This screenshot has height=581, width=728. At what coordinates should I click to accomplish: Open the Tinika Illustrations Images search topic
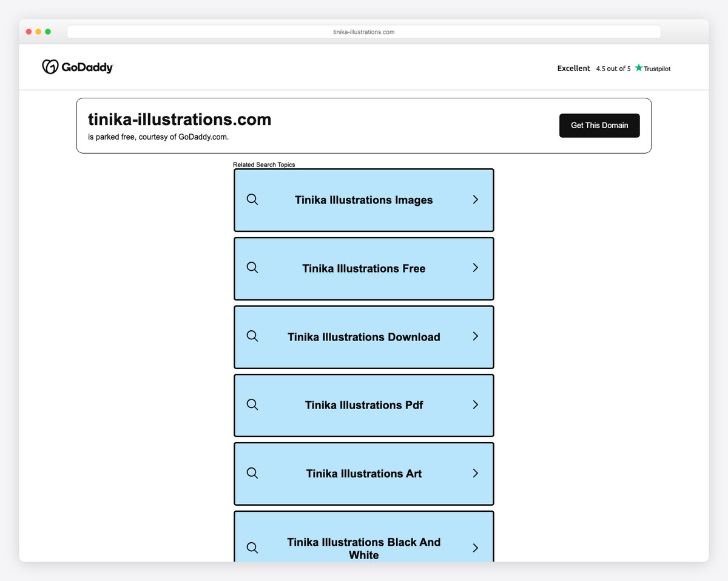[x=363, y=199]
